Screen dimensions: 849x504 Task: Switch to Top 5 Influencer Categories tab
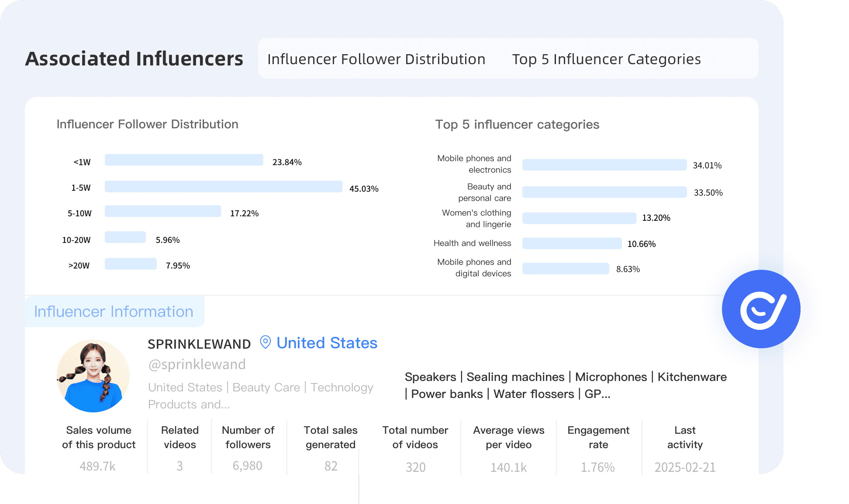pyautogui.click(x=606, y=59)
